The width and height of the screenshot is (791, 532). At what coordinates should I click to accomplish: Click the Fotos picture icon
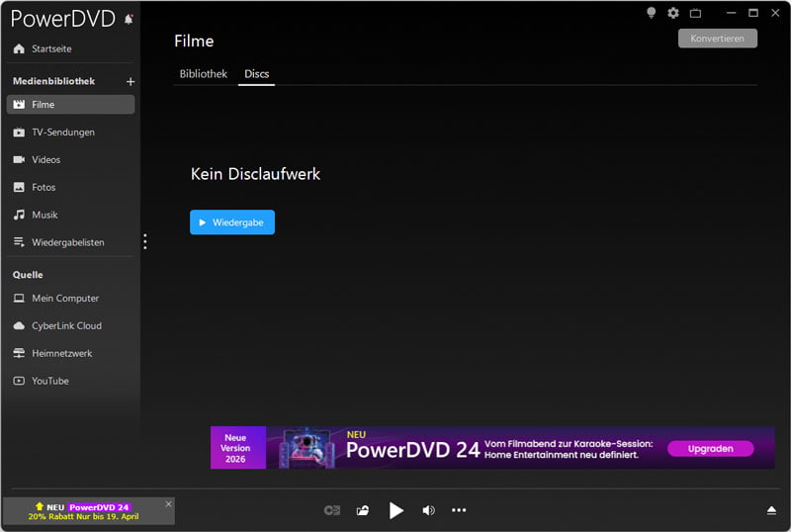coord(19,187)
